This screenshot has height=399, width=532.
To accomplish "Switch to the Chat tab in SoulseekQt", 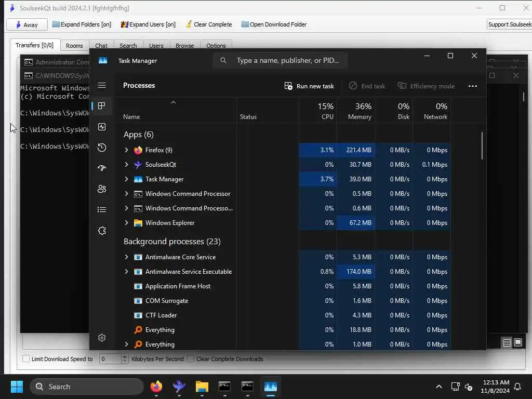I will click(x=101, y=46).
